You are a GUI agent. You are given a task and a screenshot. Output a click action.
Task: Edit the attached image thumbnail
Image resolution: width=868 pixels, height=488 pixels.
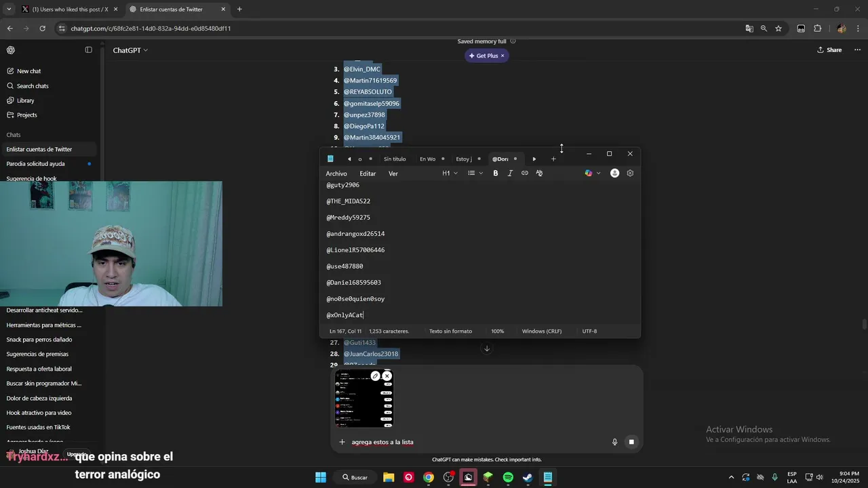(375, 376)
